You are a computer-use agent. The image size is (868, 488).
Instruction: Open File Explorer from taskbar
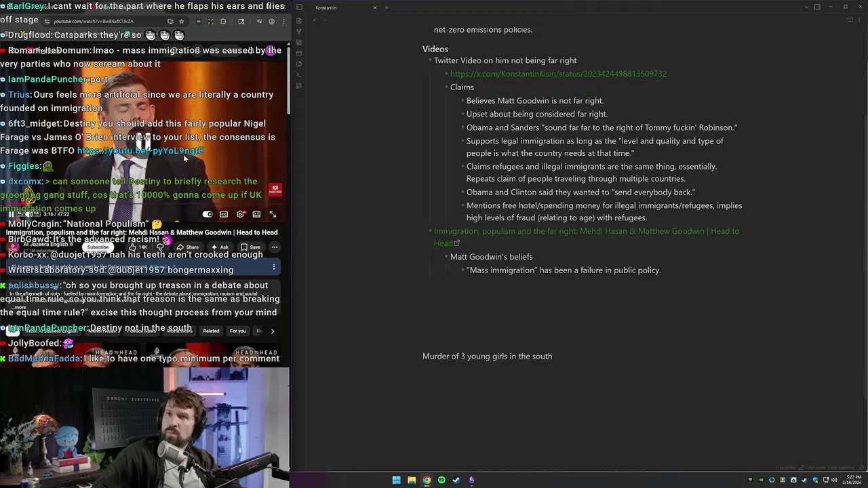pos(412,481)
